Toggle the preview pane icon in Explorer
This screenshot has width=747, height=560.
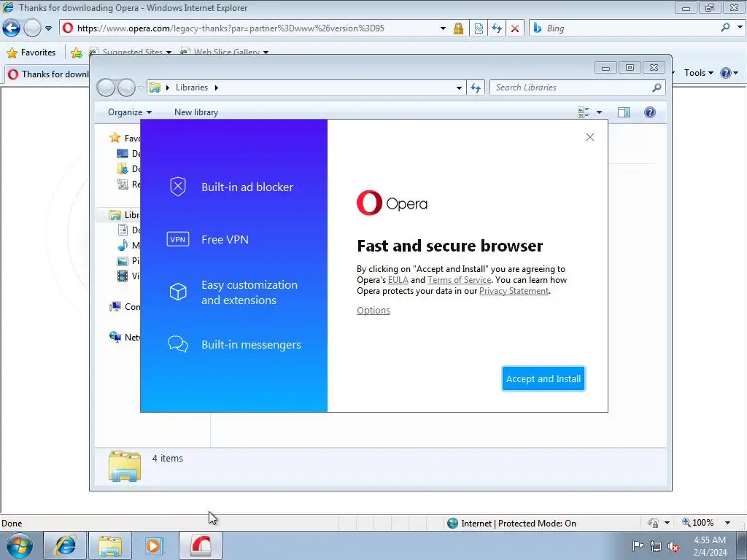pyautogui.click(x=624, y=112)
